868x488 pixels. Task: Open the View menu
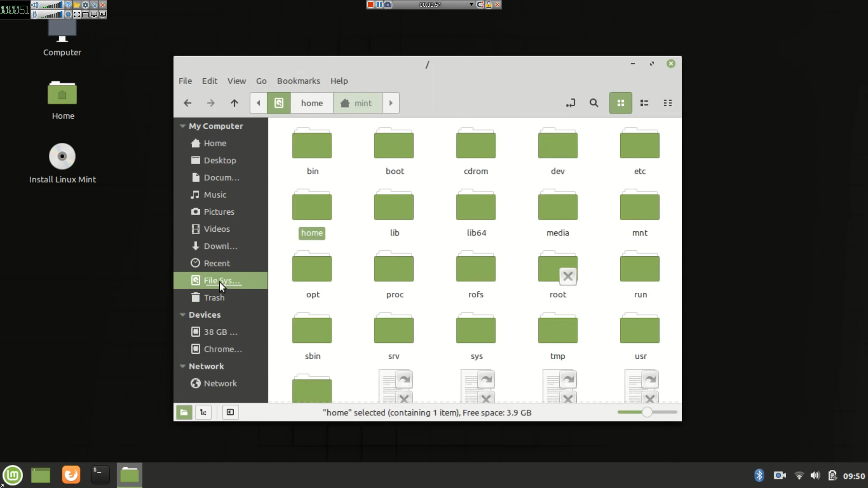pos(236,81)
